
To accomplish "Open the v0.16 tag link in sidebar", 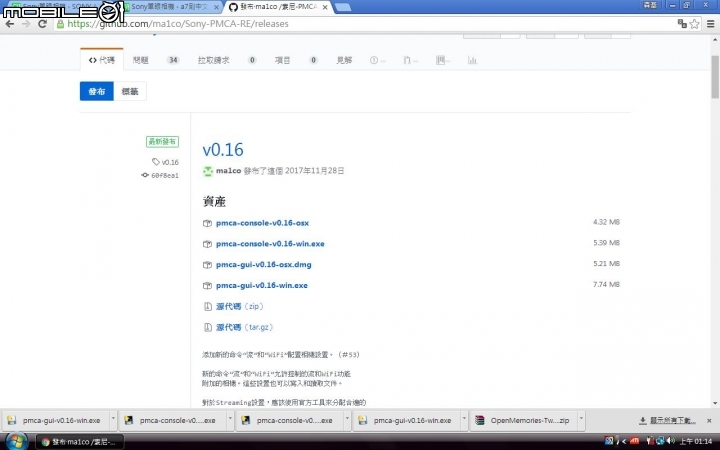I will click(165, 162).
